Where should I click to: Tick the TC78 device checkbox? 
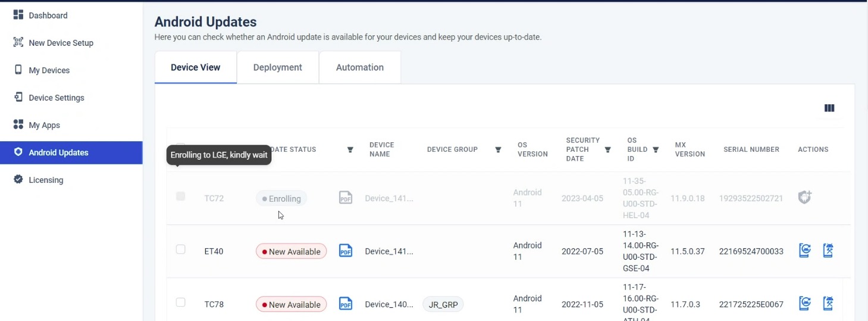click(181, 303)
